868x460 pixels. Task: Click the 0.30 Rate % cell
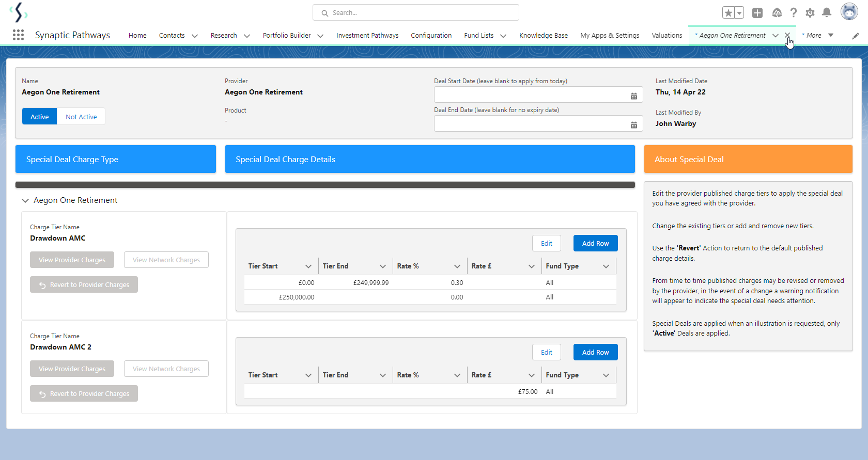(430, 283)
